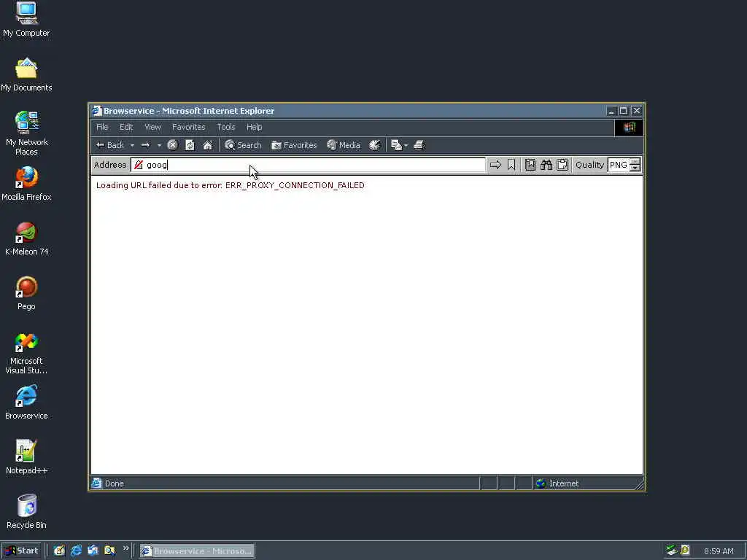This screenshot has width=747, height=560.
Task: Open the File menu
Action: coord(102,127)
